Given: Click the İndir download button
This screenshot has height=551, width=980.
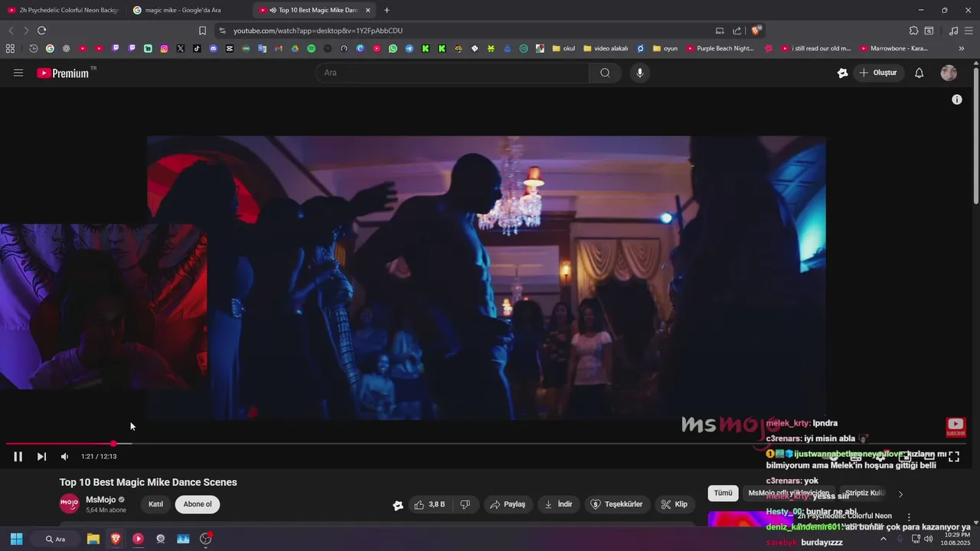Looking at the screenshot, I should point(558,504).
